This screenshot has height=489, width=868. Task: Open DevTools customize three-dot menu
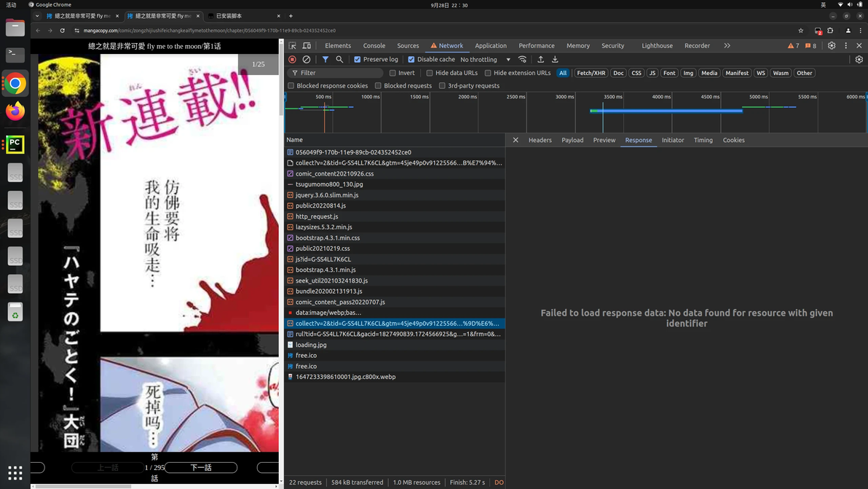[846, 45]
